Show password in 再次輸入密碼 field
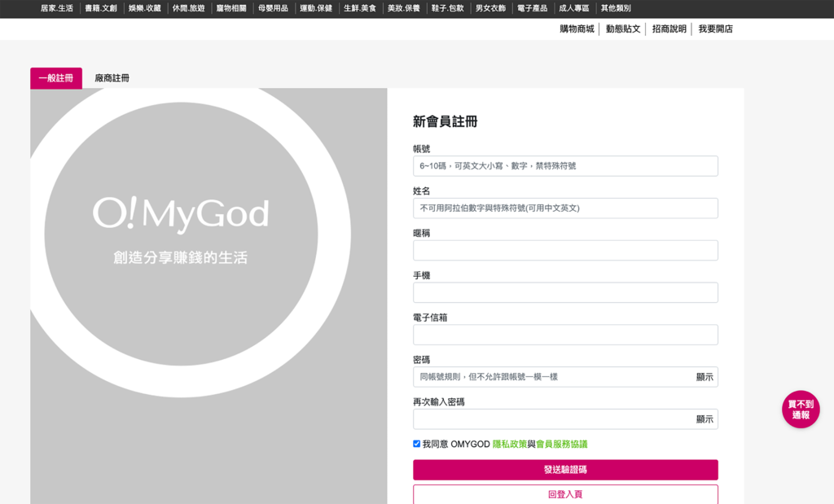Viewport: 834px width, 504px height. [x=705, y=419]
